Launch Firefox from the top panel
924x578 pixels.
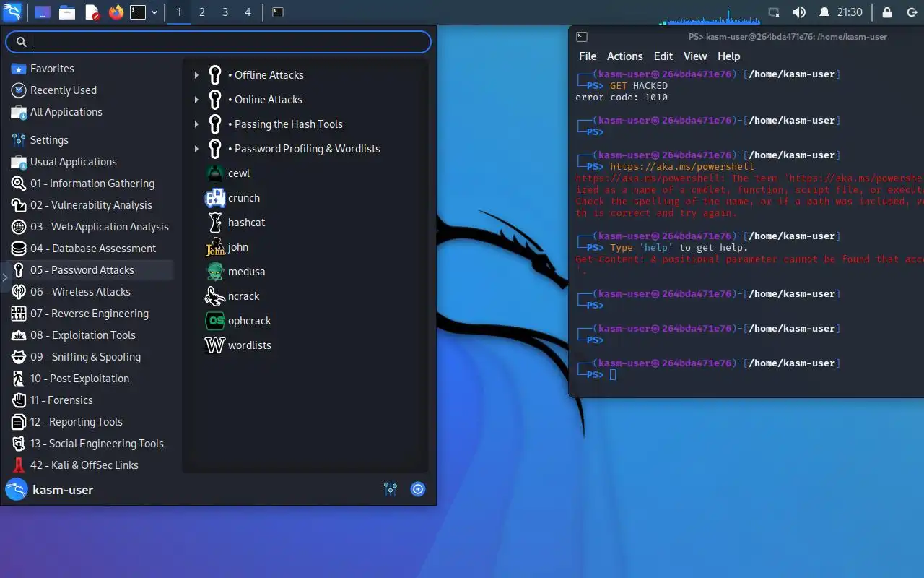116,12
